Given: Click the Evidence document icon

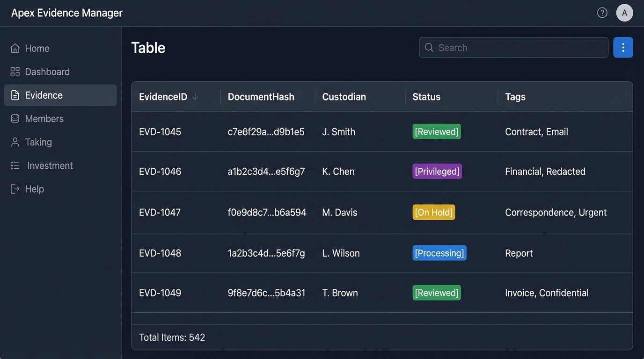Looking at the screenshot, I should pyautogui.click(x=15, y=95).
